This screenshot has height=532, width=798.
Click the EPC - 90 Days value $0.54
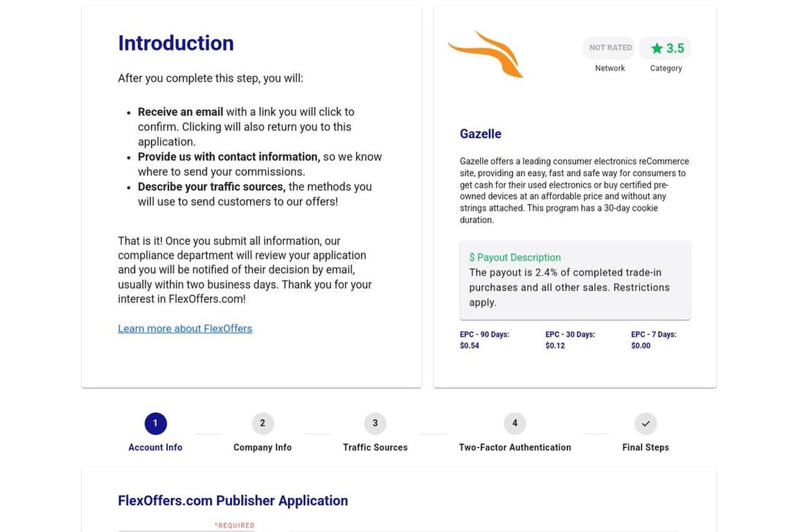(469, 346)
